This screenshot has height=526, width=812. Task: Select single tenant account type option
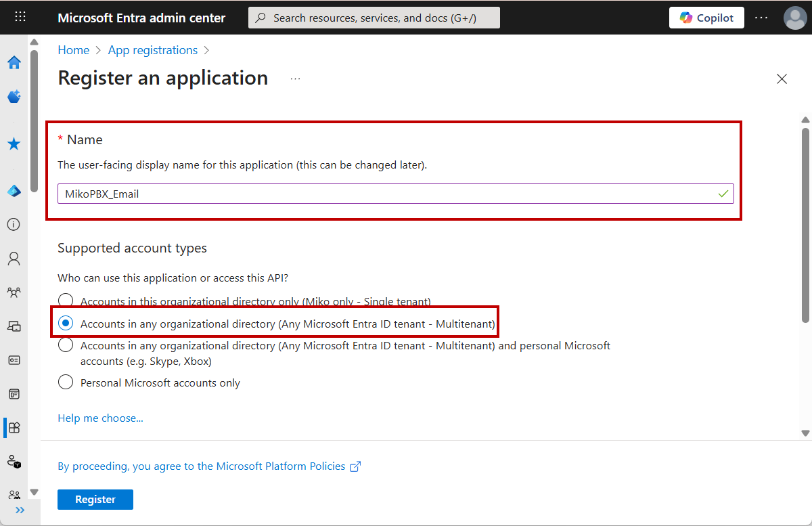(66, 301)
